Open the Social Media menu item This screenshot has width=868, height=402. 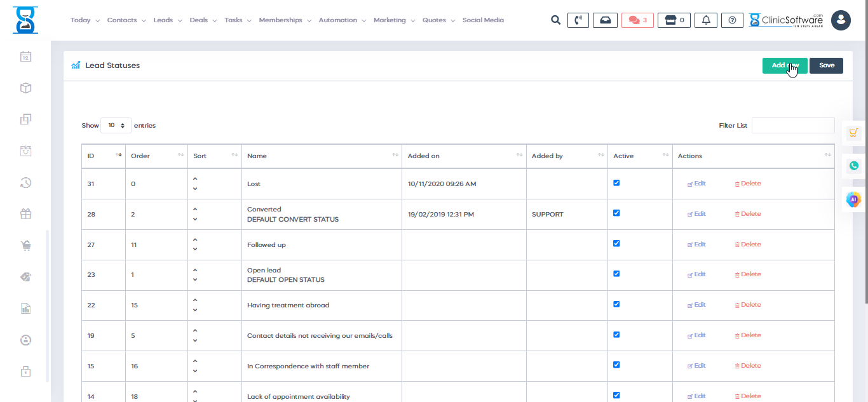[x=483, y=20]
